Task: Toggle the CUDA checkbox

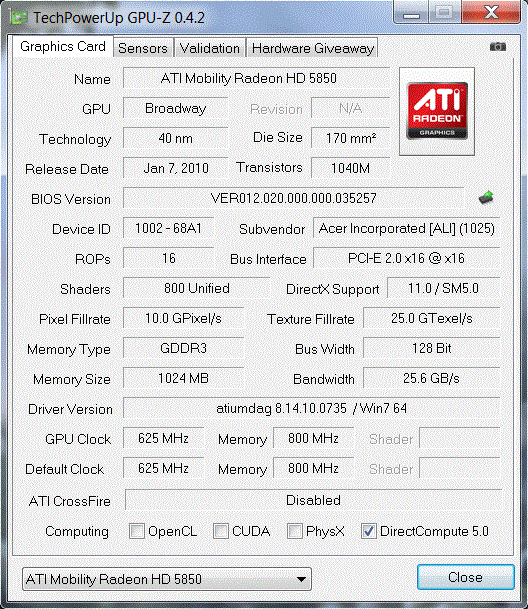Action: coord(220,531)
